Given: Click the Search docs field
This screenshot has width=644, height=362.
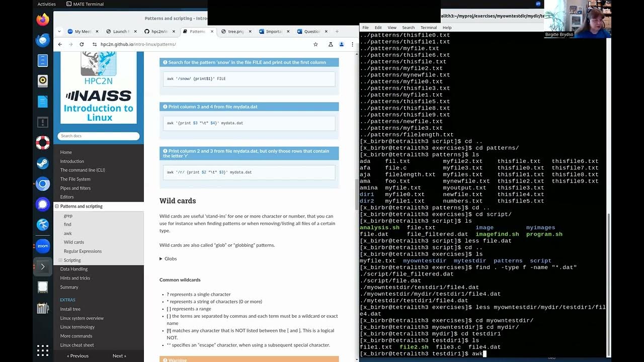Looking at the screenshot, I should click(99, 136).
